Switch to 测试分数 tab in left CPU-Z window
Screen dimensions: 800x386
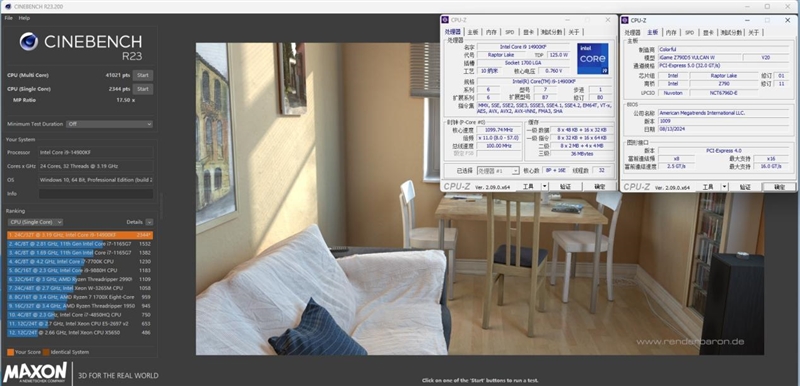(x=552, y=32)
